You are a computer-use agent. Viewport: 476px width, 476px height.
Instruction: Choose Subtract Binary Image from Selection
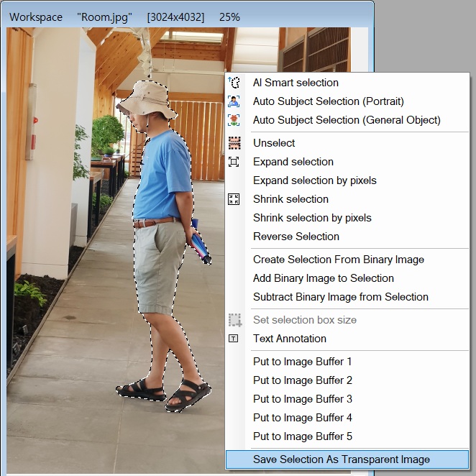[341, 296]
